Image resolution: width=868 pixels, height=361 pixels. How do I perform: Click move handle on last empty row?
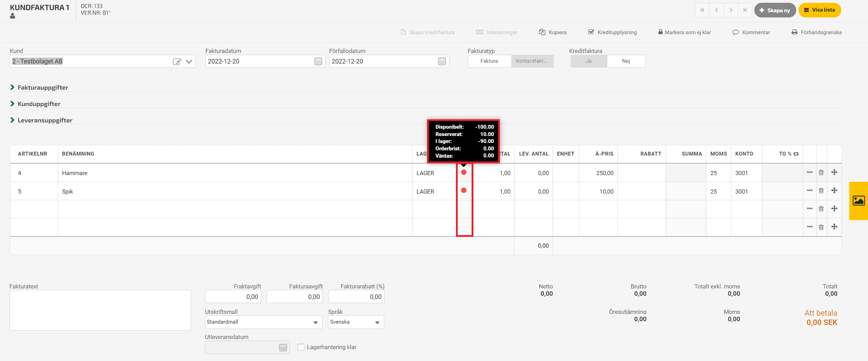click(x=834, y=227)
